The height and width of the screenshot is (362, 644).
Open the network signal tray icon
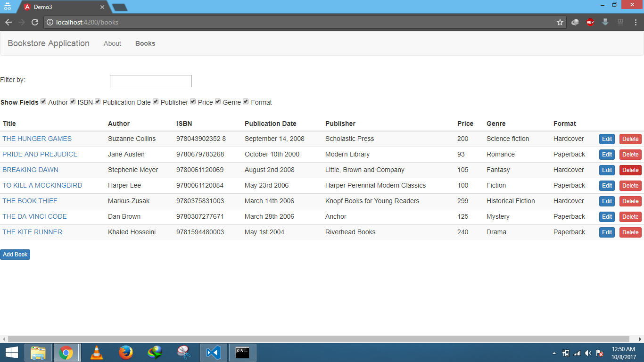click(577, 353)
